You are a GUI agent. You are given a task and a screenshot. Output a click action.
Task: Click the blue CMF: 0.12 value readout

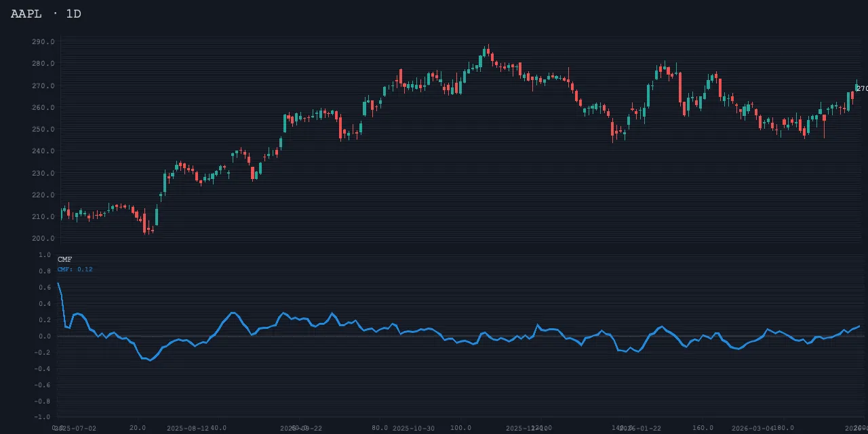75,269
